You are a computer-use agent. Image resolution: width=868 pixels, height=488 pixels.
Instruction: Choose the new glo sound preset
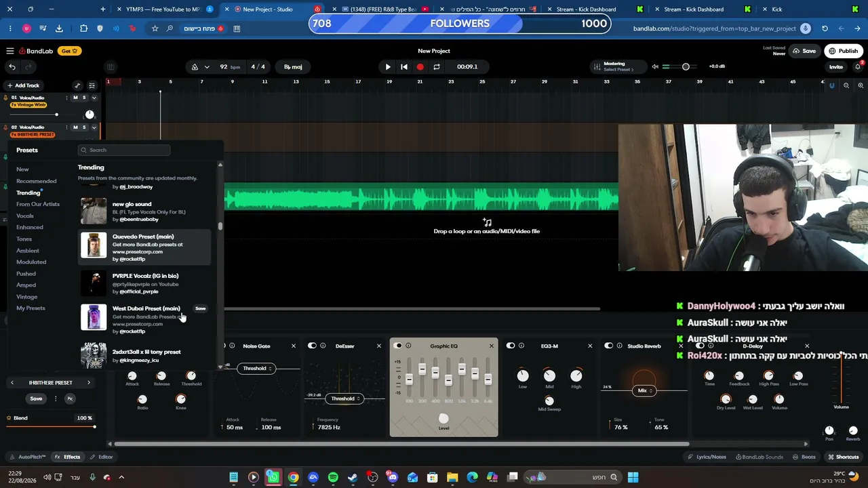click(x=145, y=211)
